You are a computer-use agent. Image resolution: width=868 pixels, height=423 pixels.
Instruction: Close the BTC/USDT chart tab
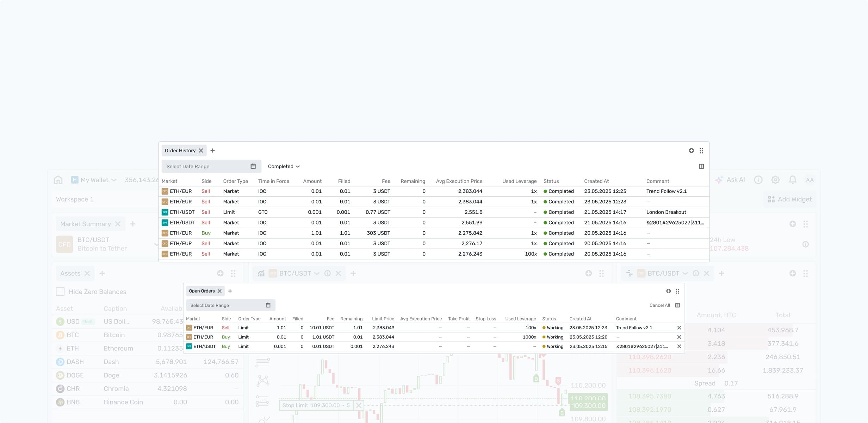[x=338, y=273]
